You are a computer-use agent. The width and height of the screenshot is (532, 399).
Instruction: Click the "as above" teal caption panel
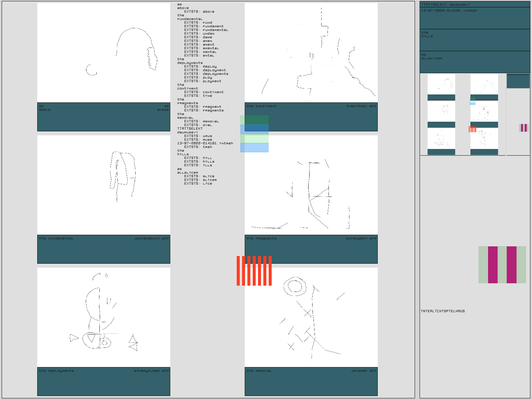point(104,117)
